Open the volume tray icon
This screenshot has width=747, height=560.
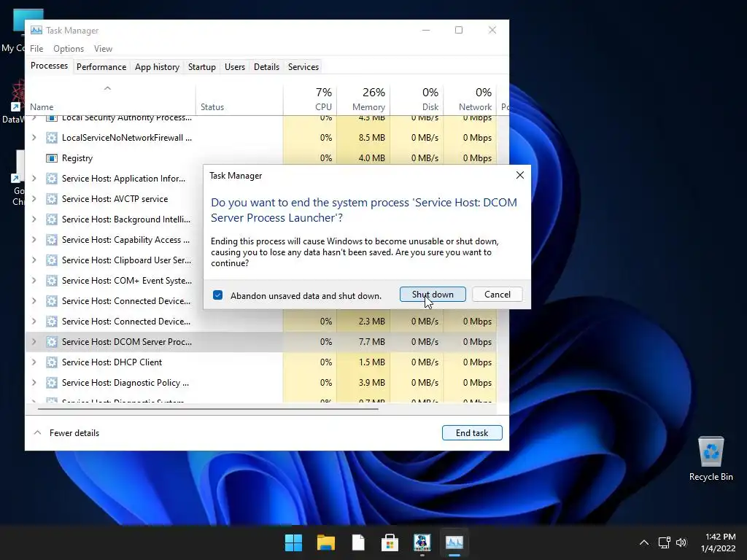[681, 542]
